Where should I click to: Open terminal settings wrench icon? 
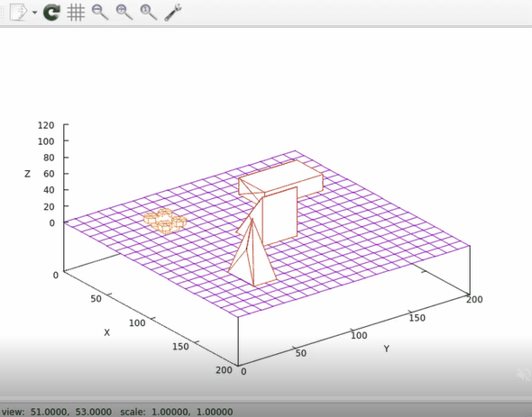pos(173,13)
